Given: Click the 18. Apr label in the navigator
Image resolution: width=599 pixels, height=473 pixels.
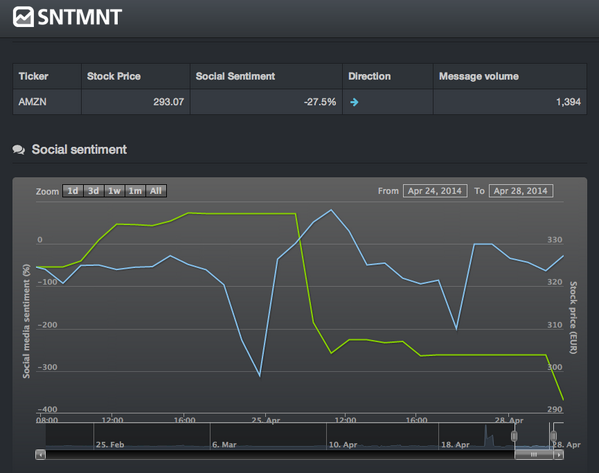Looking at the screenshot, I should tap(455, 445).
